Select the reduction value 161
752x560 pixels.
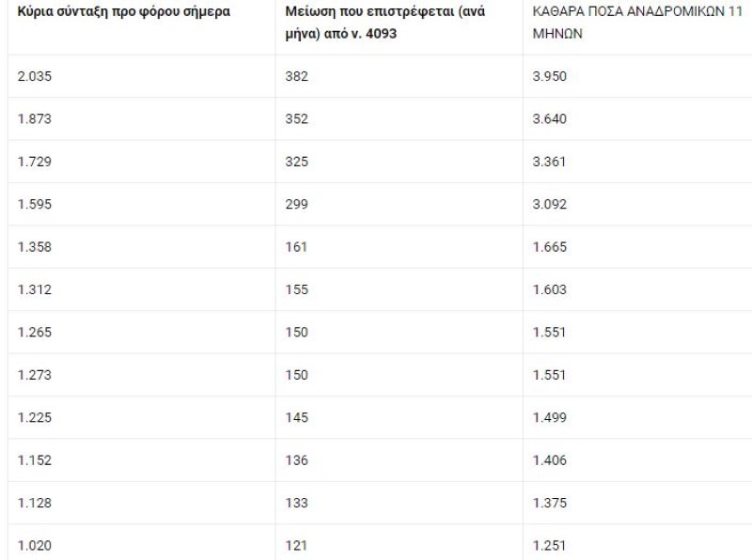(296, 247)
